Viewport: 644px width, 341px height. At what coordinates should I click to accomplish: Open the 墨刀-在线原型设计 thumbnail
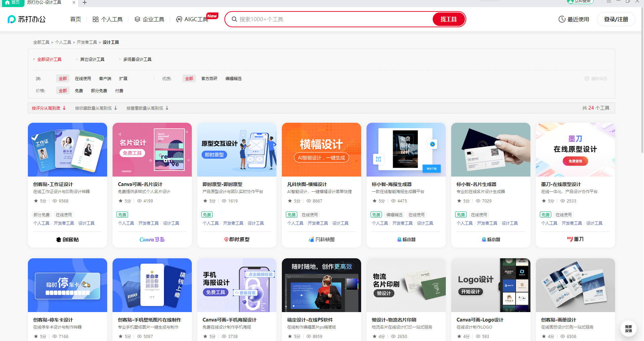point(575,150)
